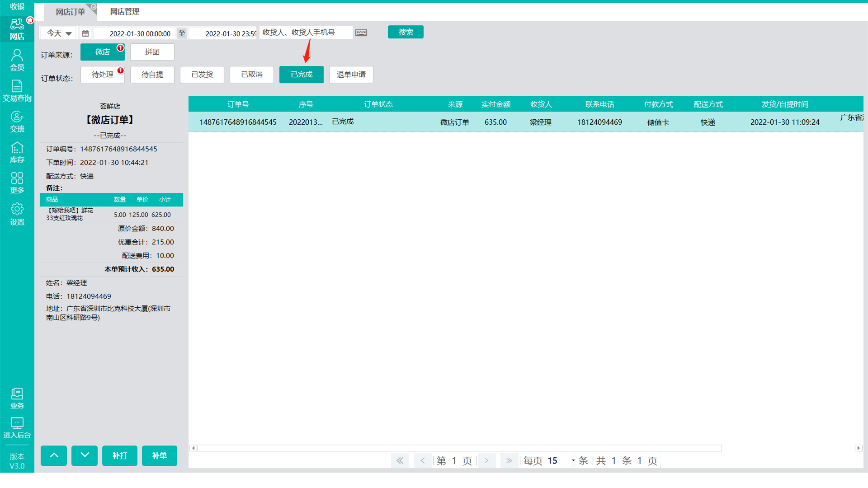This screenshot has width=868, height=488.
Task: Filter orders by 待处理 status
Action: coord(103,75)
